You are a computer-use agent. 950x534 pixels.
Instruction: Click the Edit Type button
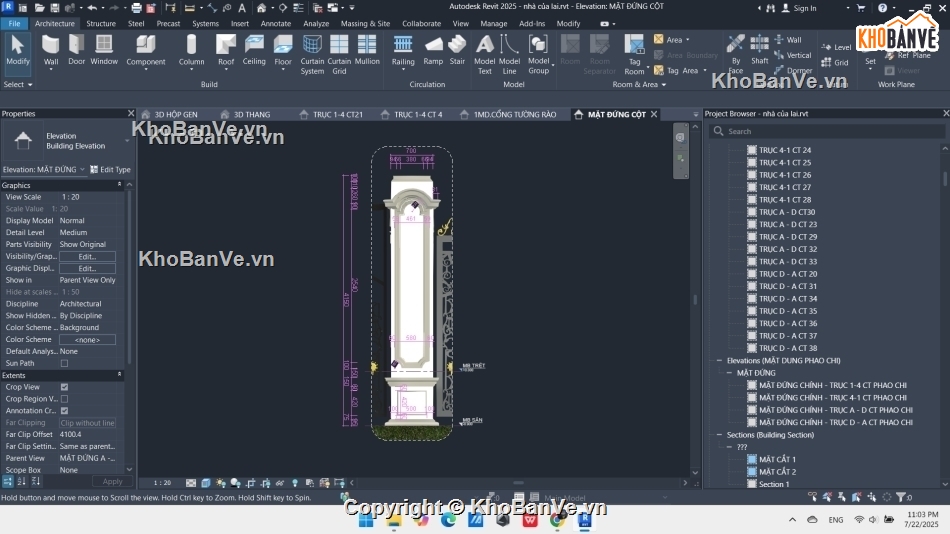click(x=110, y=170)
